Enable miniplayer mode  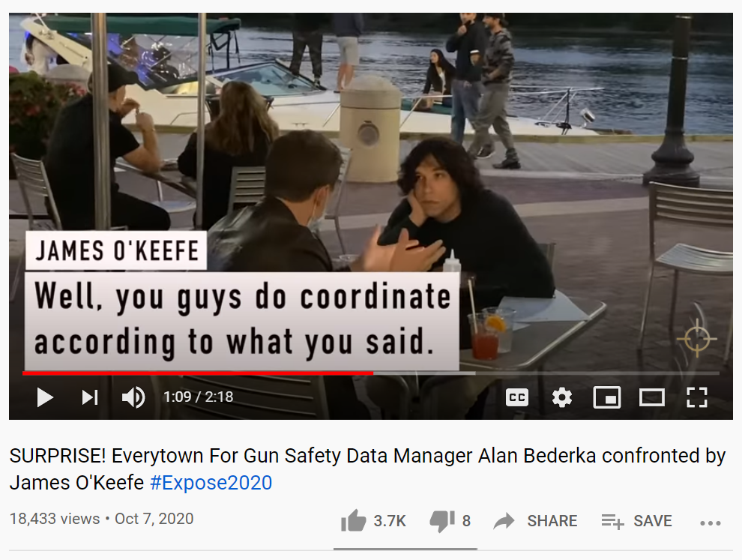pyautogui.click(x=607, y=397)
